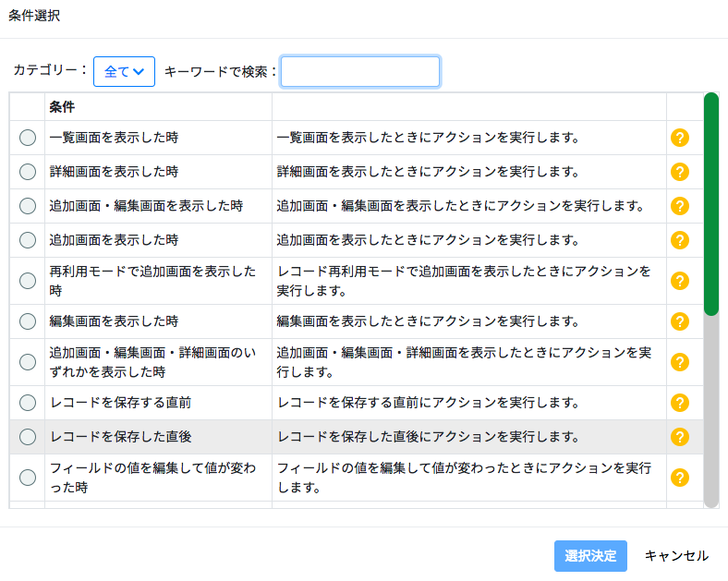The height and width of the screenshot is (581, 728).
Task: Click the green scrollbar thumb of the list
Action: point(711,204)
